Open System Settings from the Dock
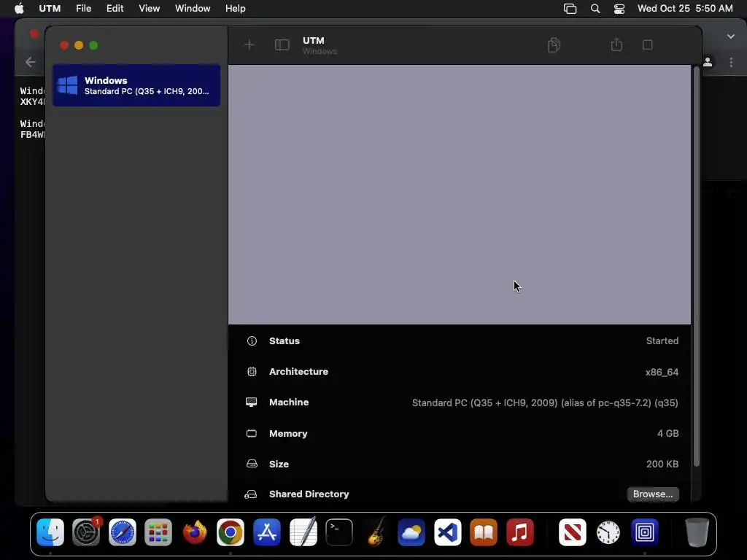 86,532
